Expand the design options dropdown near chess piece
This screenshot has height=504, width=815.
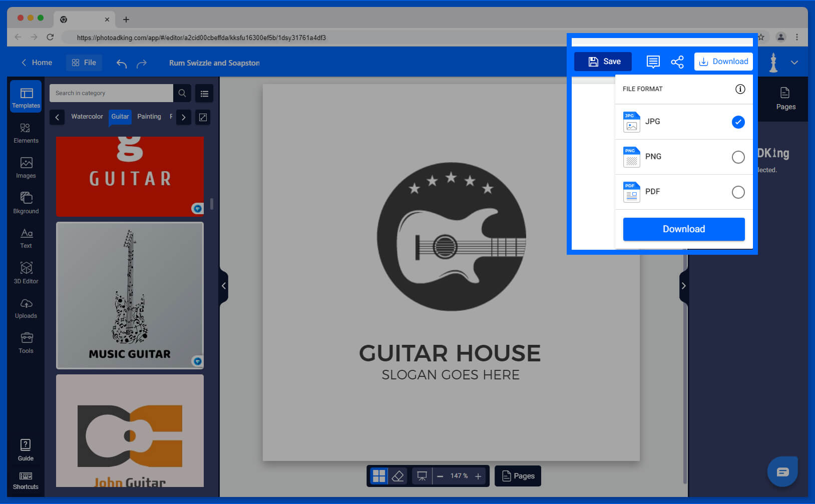coord(794,63)
